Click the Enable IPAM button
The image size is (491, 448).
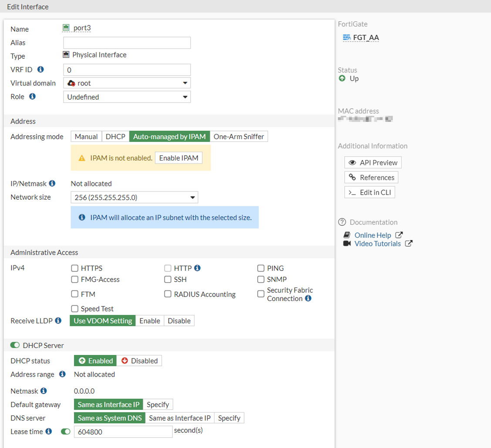pos(178,158)
